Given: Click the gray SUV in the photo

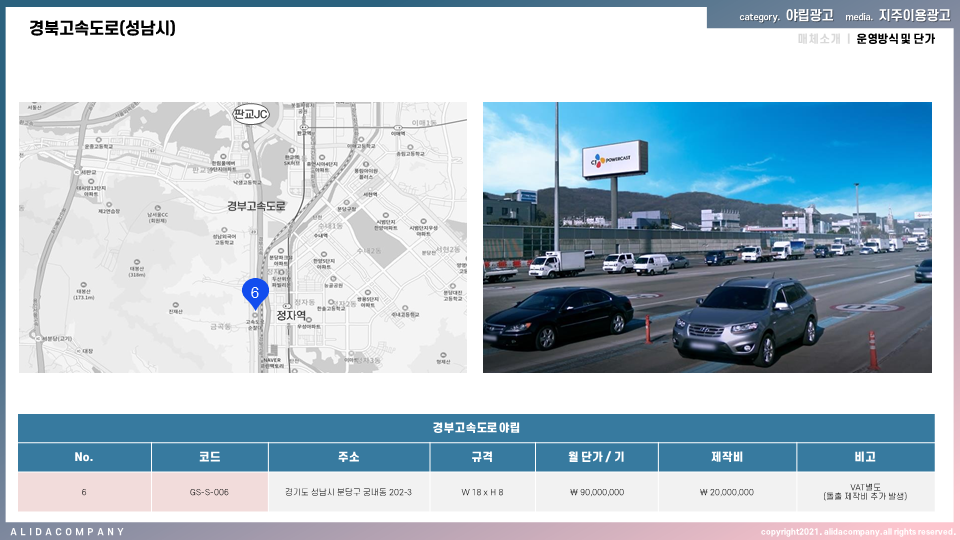Looking at the screenshot, I should point(745,319).
